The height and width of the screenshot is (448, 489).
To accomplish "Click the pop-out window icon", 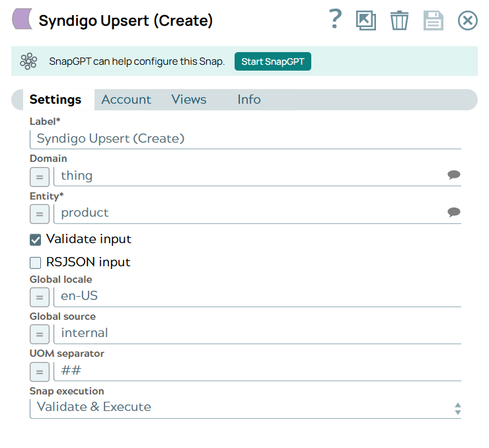I will 365,20.
